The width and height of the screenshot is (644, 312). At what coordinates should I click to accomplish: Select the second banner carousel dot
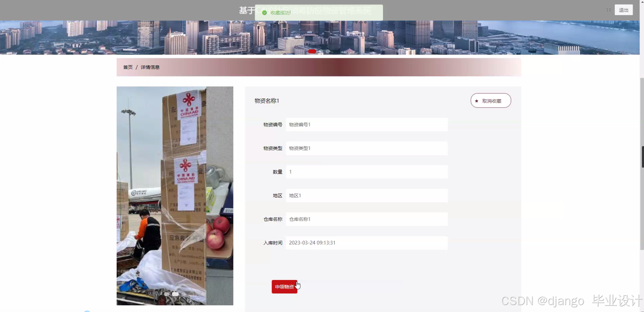click(321, 51)
